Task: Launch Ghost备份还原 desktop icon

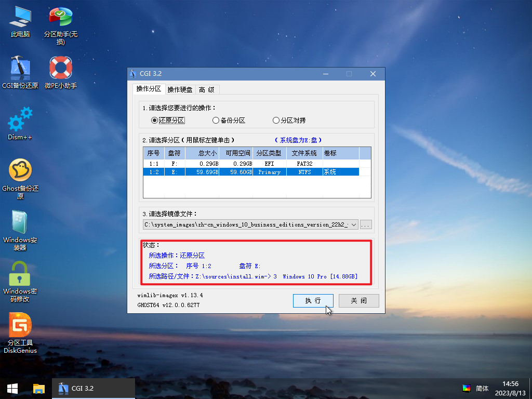Action: click(20, 170)
